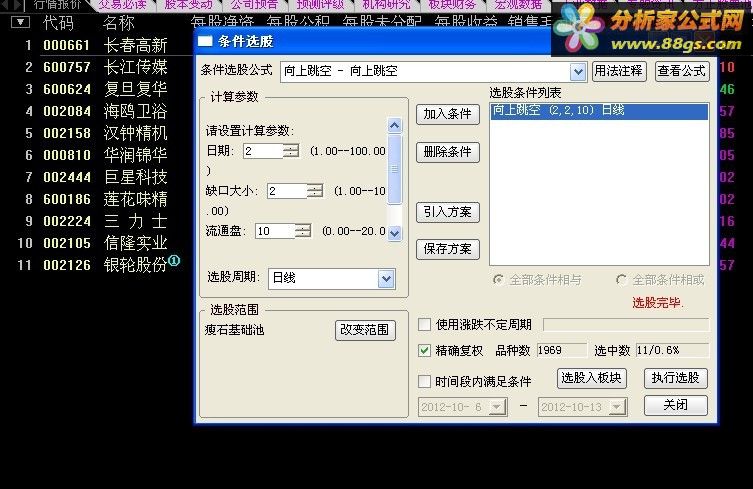
Task: Enable the 使用涨跌不定周期 checkbox
Action: 425,325
